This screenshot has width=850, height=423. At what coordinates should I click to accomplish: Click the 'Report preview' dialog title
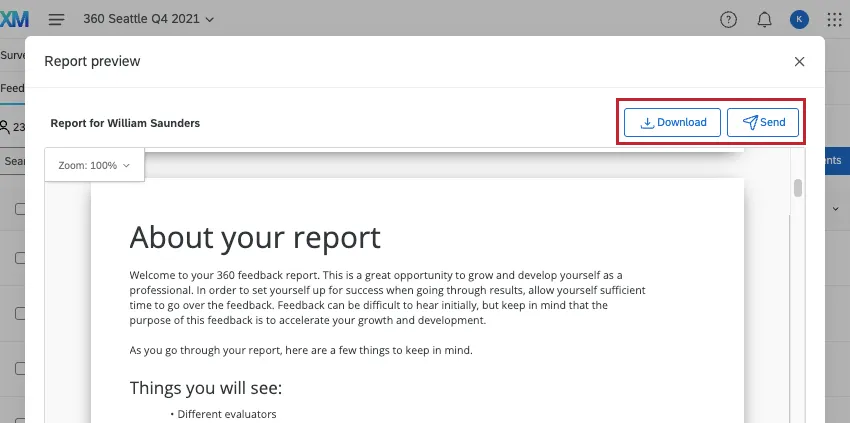[92, 61]
